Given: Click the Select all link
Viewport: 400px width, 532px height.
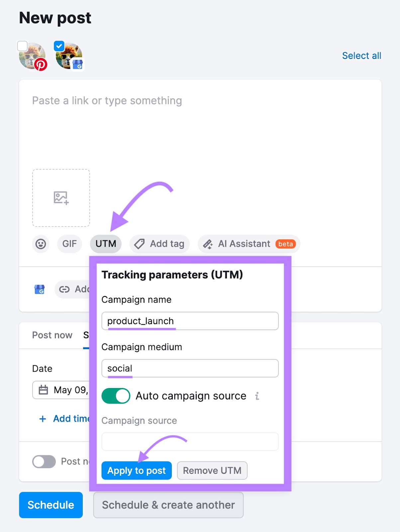Looking at the screenshot, I should 361,56.
